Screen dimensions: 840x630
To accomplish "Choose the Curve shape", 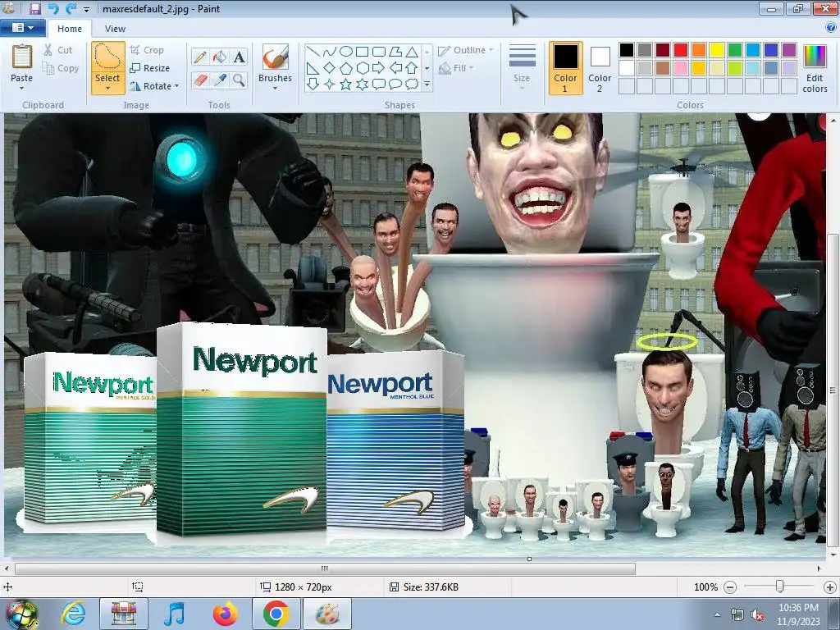I will (330, 52).
